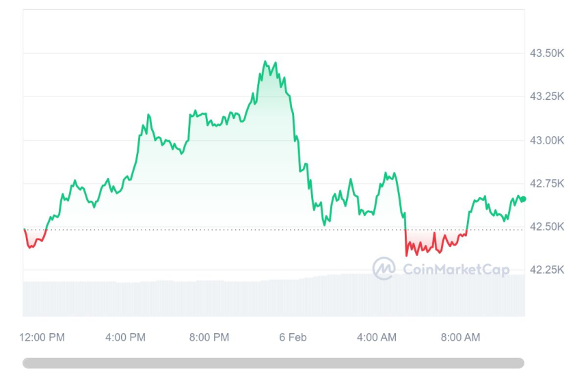Select the 4:00 AM time axis label
The width and height of the screenshot is (588, 392).
377,337
